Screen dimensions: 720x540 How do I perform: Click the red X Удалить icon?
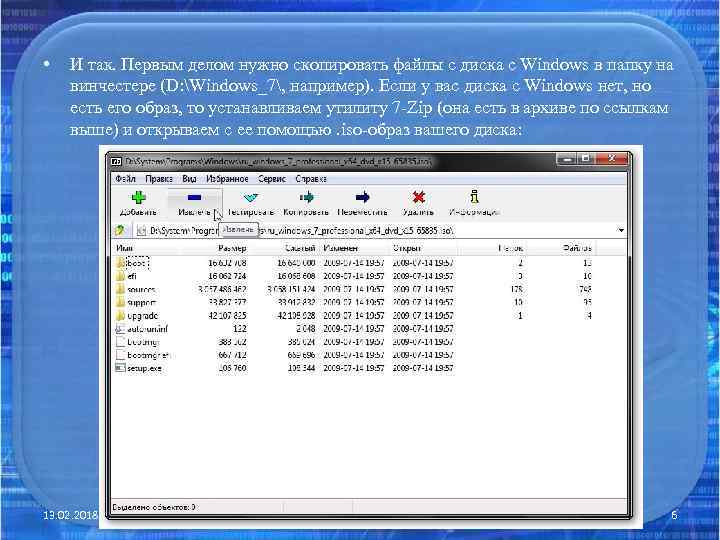pos(418,197)
